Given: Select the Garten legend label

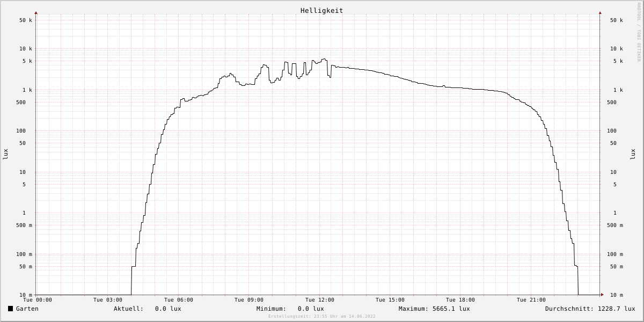Looking at the screenshot, I should coord(27,309).
